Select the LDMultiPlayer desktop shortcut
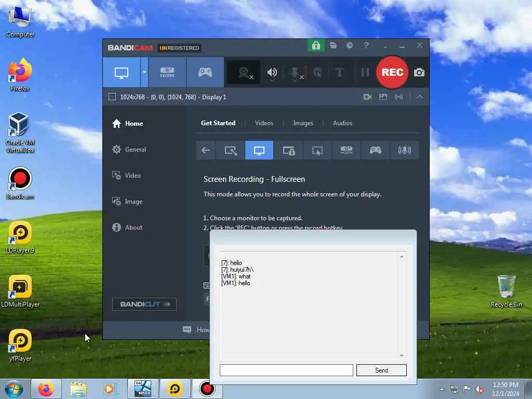The image size is (532, 399). tap(20, 291)
